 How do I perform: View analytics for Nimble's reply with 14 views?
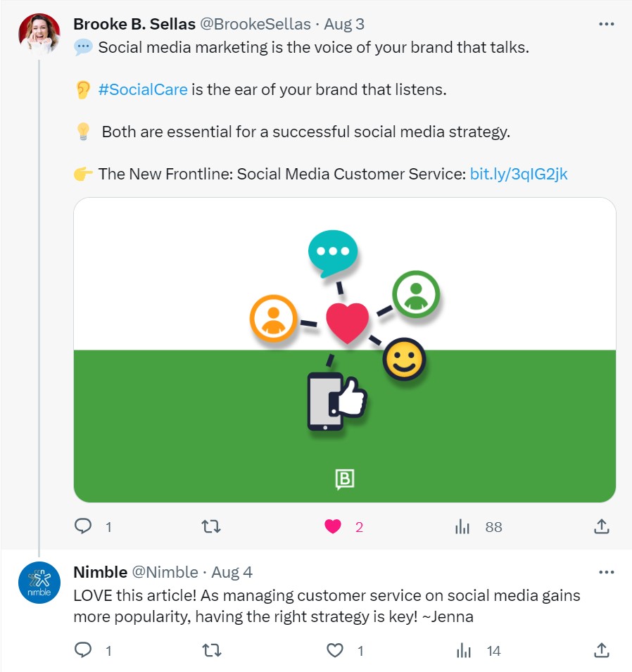[x=462, y=651]
